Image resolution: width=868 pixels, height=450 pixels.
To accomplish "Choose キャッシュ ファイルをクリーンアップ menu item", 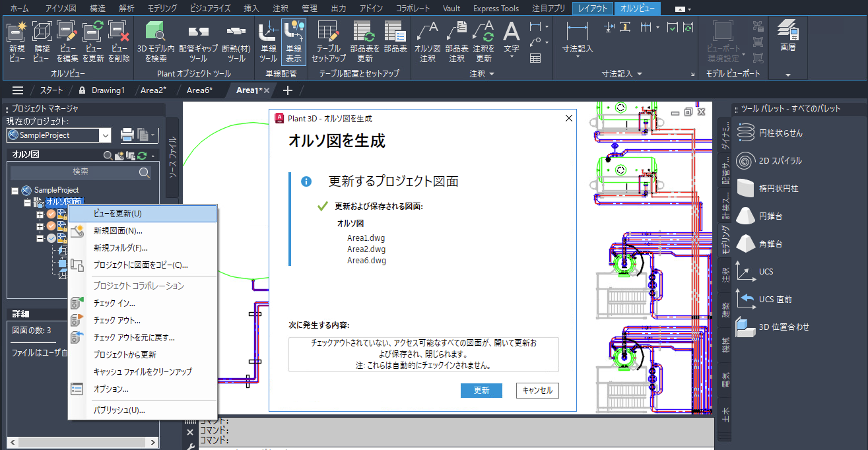I will pos(143,372).
